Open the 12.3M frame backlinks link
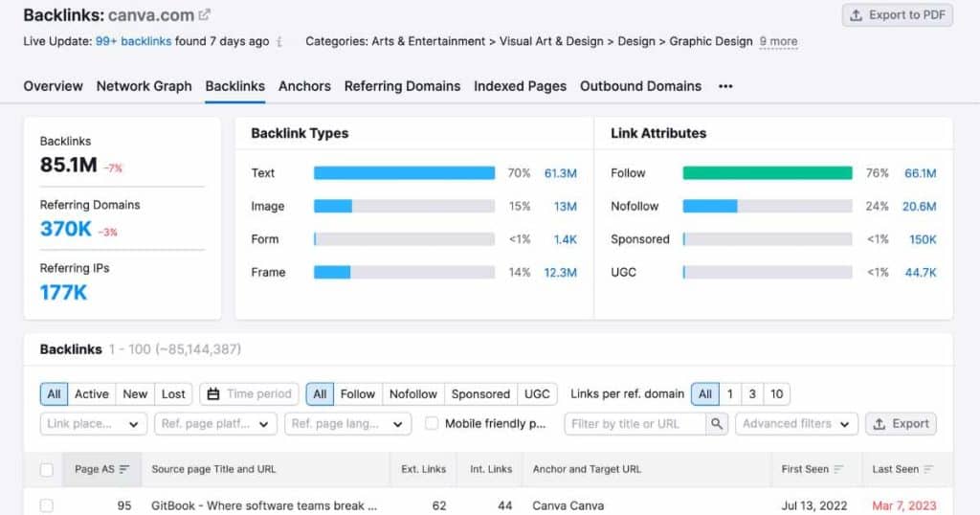 (560, 273)
